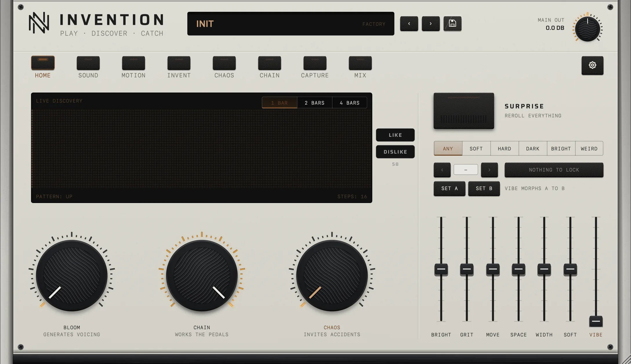
Task: Click the Set A button
Action: 449,189
